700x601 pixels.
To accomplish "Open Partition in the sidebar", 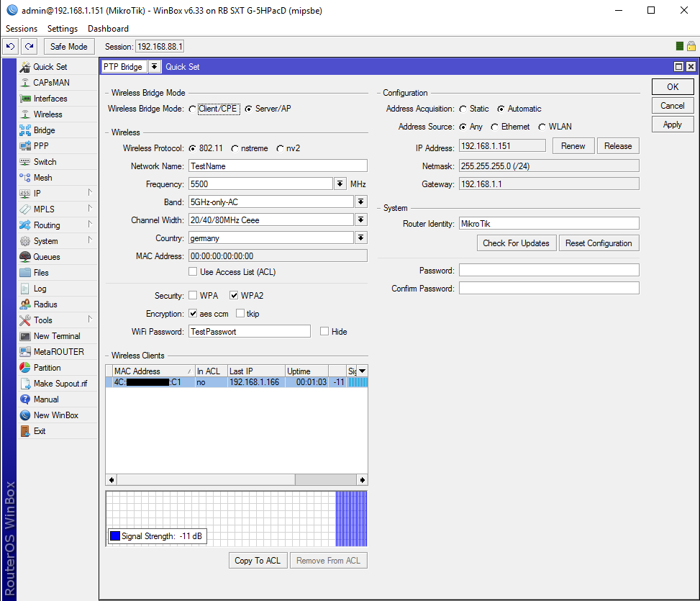I will pos(47,368).
